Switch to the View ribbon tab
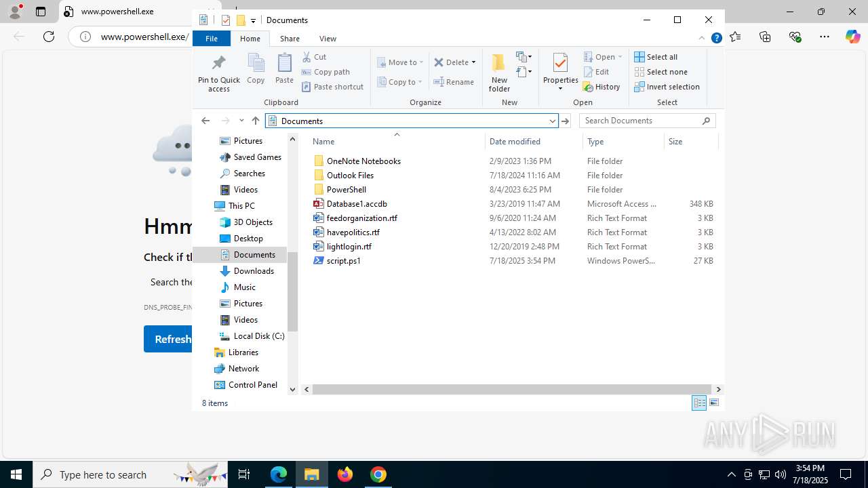868x488 pixels. (x=328, y=39)
